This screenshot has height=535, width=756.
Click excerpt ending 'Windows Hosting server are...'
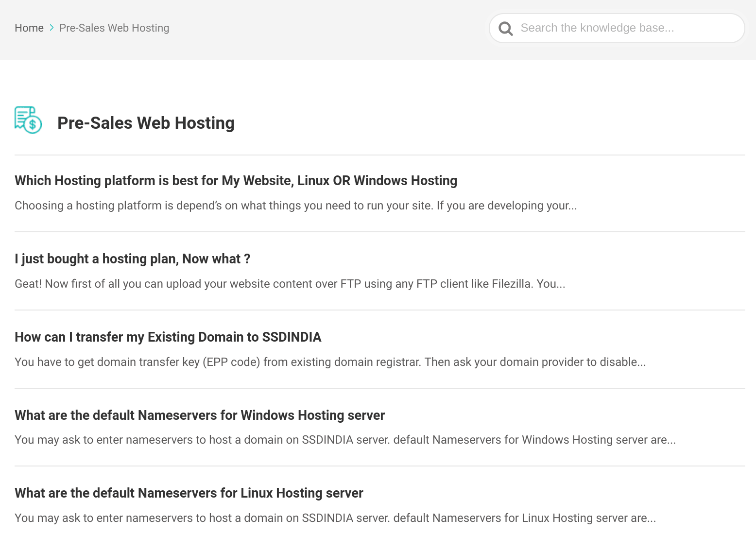pos(345,440)
